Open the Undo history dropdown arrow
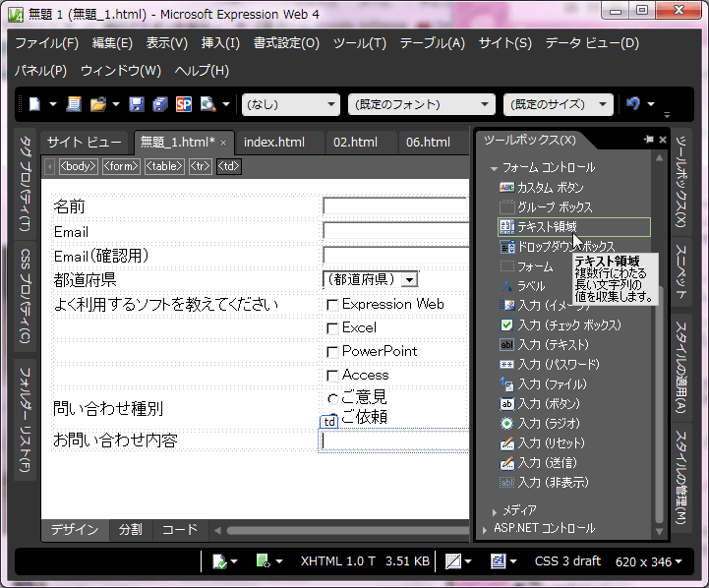The width and height of the screenshot is (709, 588). (651, 104)
